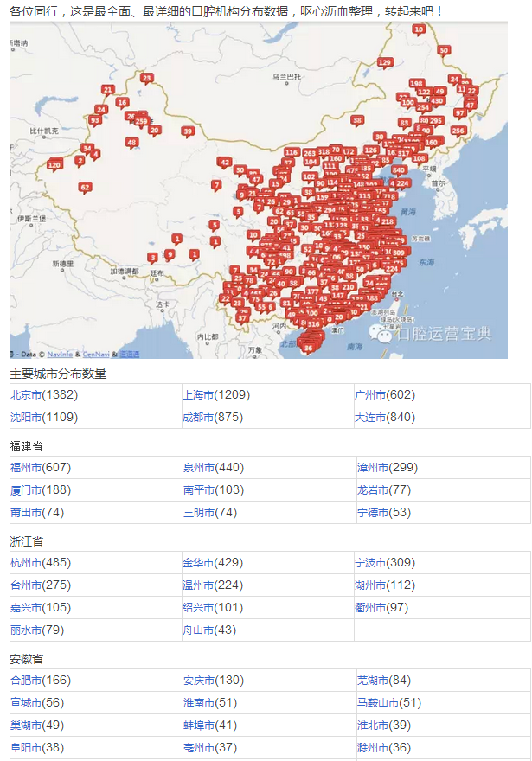Open the NavInfo attribution link
This screenshot has width=532, height=761.
point(60,355)
